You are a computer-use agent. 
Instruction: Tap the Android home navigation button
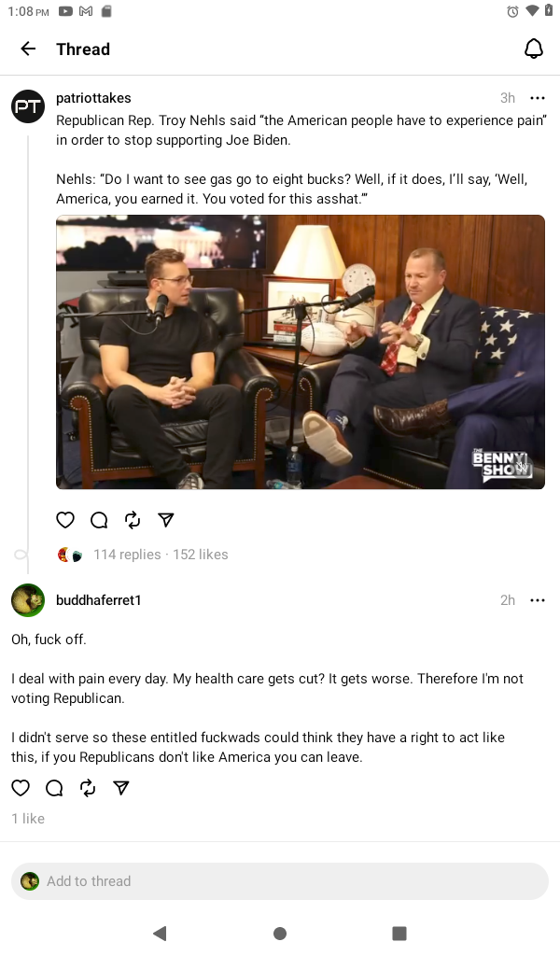coord(280,933)
